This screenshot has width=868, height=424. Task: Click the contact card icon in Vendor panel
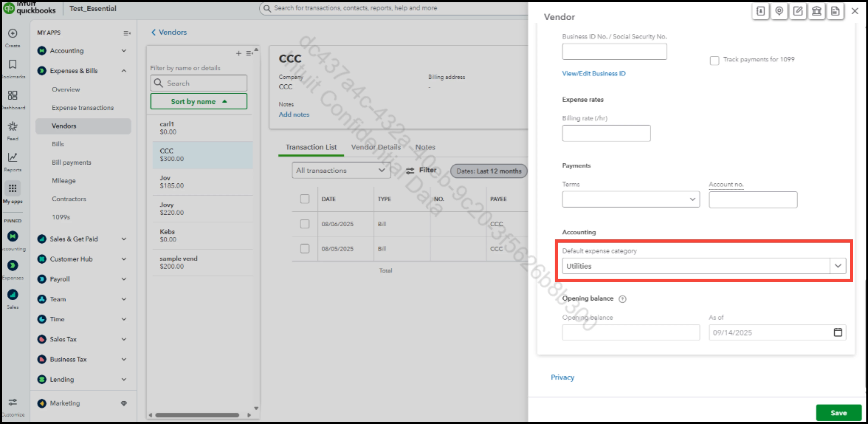pos(760,11)
